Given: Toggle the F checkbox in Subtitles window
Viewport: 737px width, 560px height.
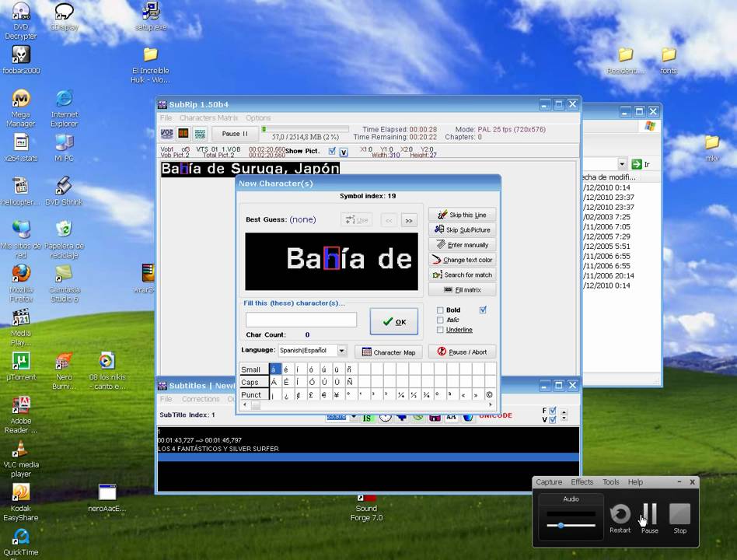Looking at the screenshot, I should point(553,411).
